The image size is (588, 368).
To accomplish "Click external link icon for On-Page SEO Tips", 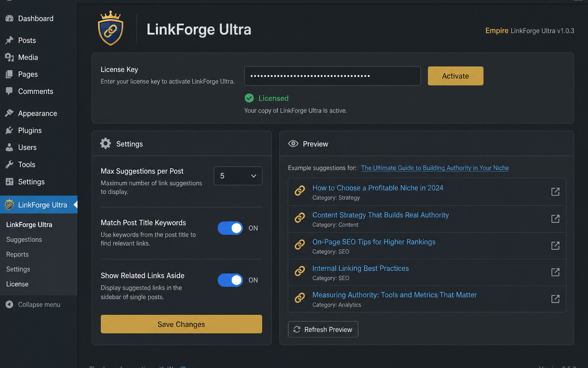I will coord(555,245).
